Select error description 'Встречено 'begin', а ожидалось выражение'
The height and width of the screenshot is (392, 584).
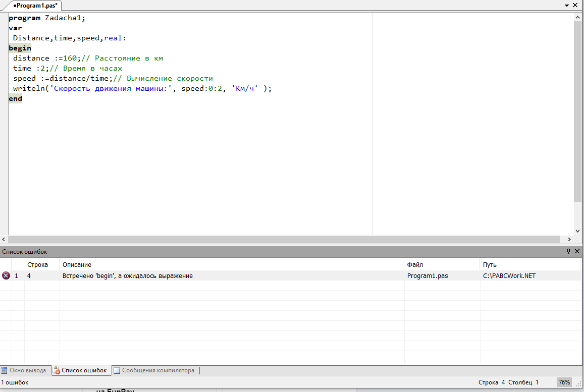(128, 276)
